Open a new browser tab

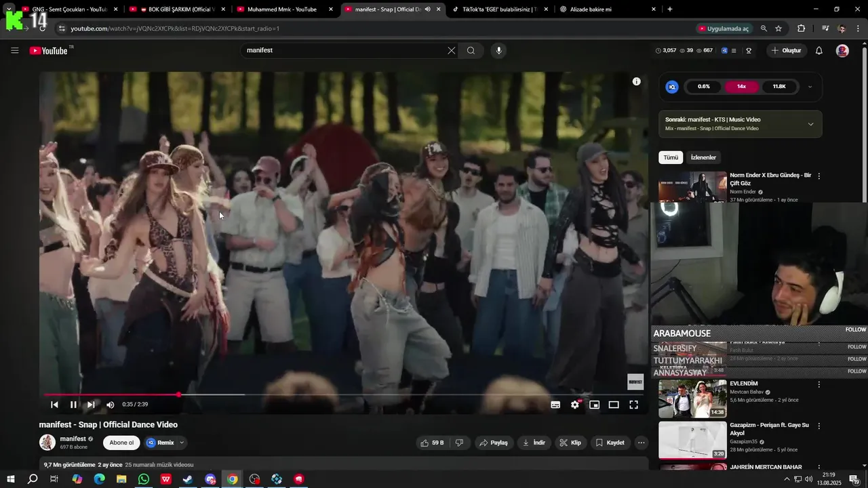670,9
